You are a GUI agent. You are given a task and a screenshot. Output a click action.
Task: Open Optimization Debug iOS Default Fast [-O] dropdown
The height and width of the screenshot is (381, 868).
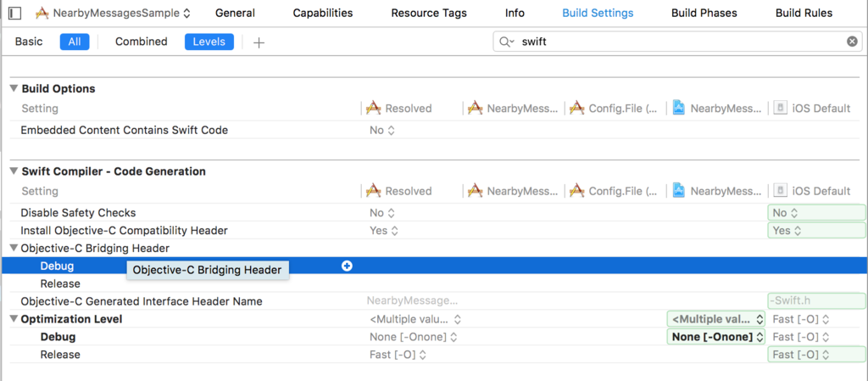coord(800,337)
